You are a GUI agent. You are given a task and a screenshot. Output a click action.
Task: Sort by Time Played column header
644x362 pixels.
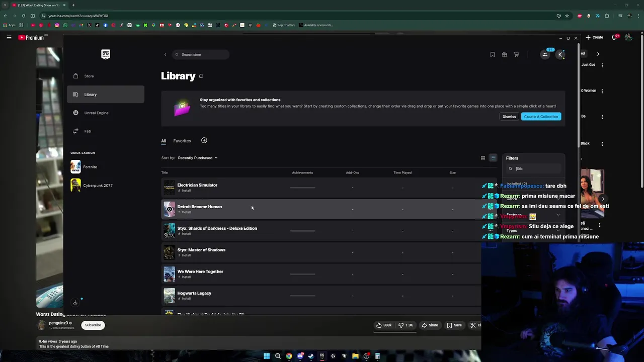click(403, 172)
